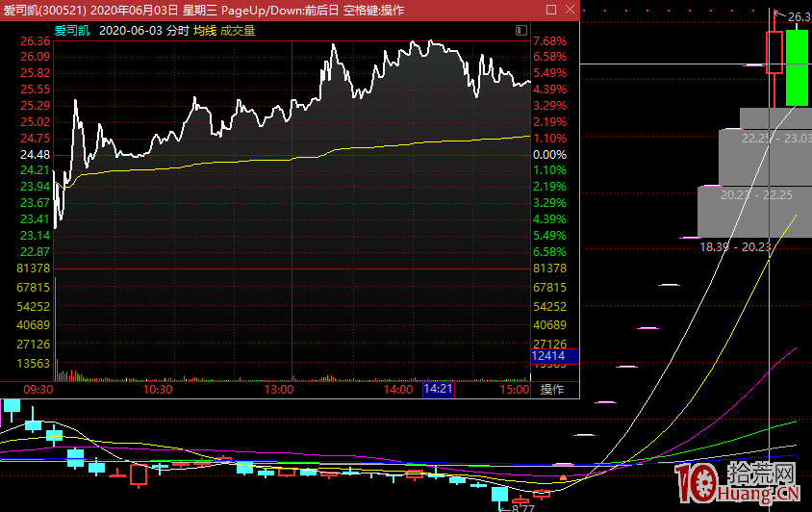Screen dimensions: 812x512
Task: Maximize the intraday chart popup window
Action: pyautogui.click(x=550, y=10)
